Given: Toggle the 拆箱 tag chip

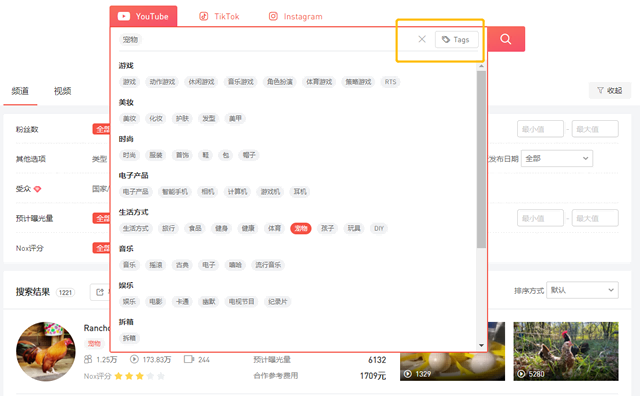Looking at the screenshot, I should pos(129,338).
